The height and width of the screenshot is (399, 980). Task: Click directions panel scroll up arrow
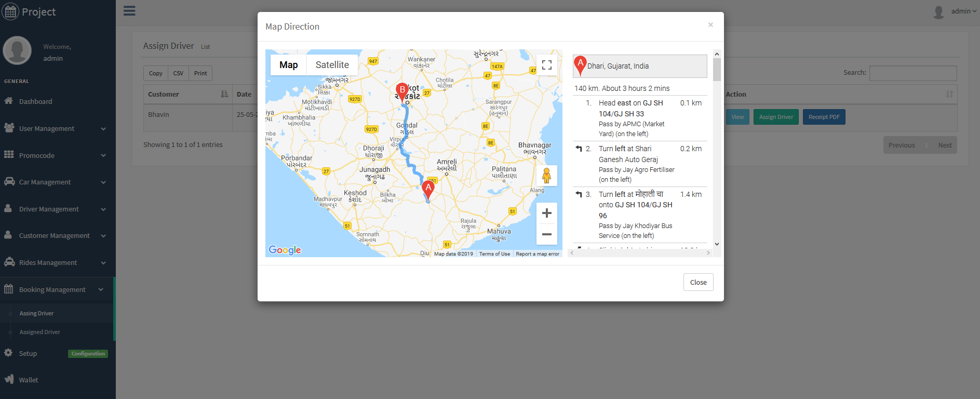coord(717,54)
